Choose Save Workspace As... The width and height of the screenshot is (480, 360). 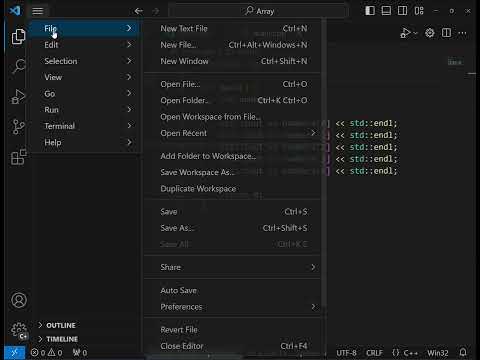(x=233, y=172)
